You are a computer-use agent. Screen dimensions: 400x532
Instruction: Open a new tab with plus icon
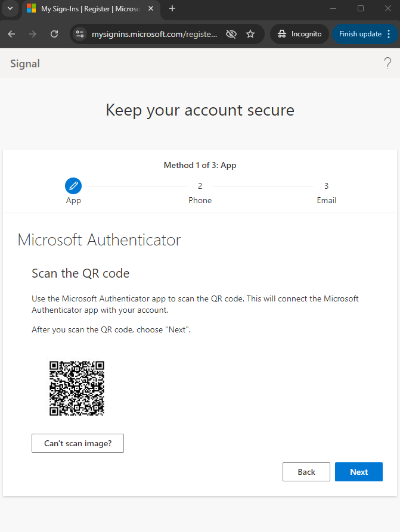[x=172, y=8]
